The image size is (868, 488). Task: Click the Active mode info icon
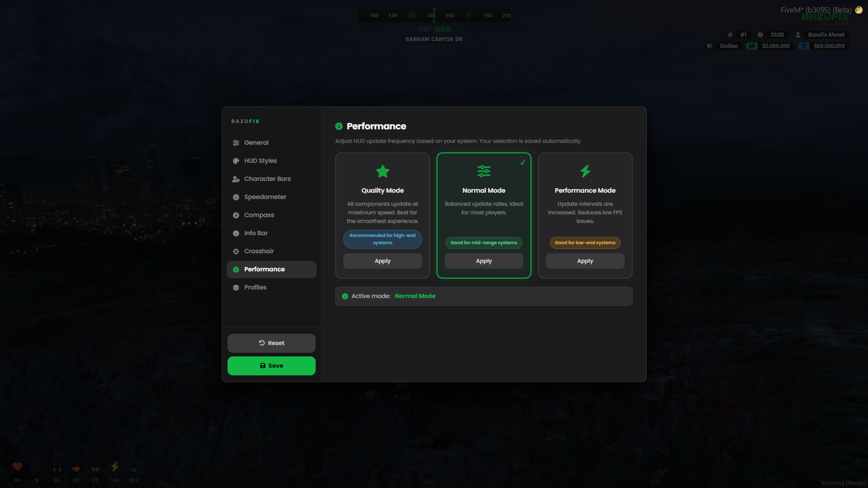[345, 296]
